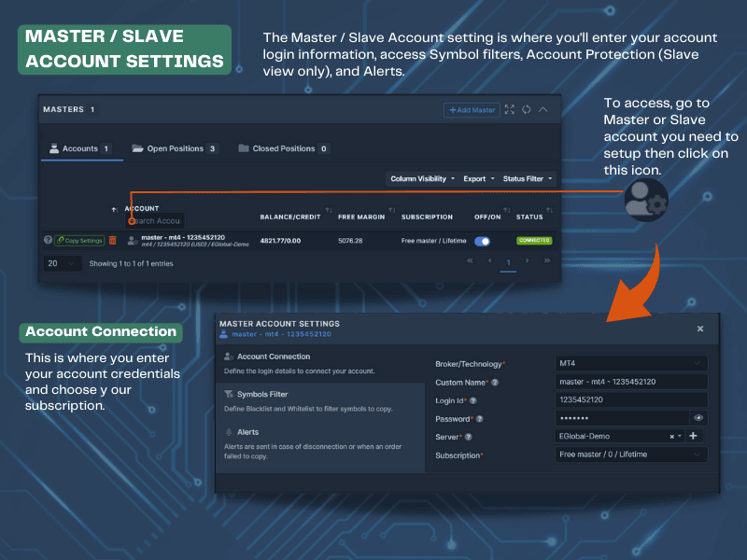This screenshot has width=747, height=560.
Task: Click the help question mark icon in account row
Action: click(x=48, y=240)
